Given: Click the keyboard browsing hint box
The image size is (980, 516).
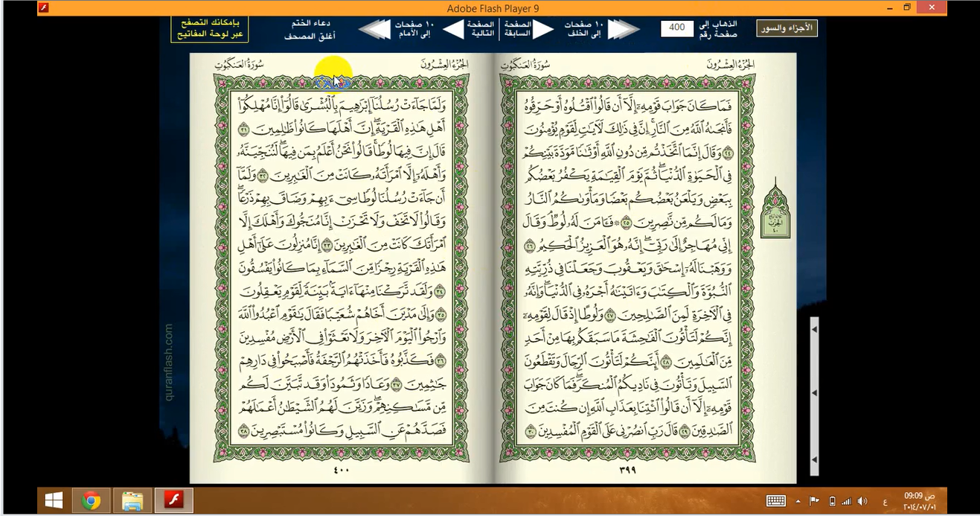Looking at the screenshot, I should coord(210,29).
